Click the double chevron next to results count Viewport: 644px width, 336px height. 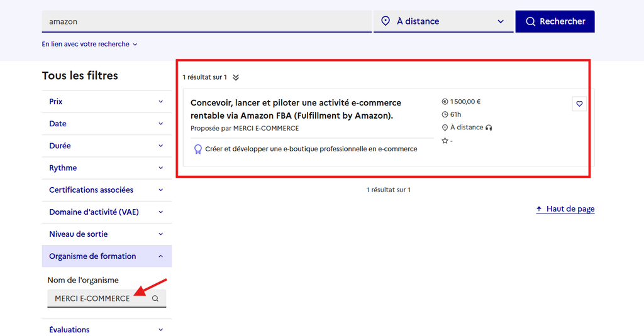(x=236, y=77)
